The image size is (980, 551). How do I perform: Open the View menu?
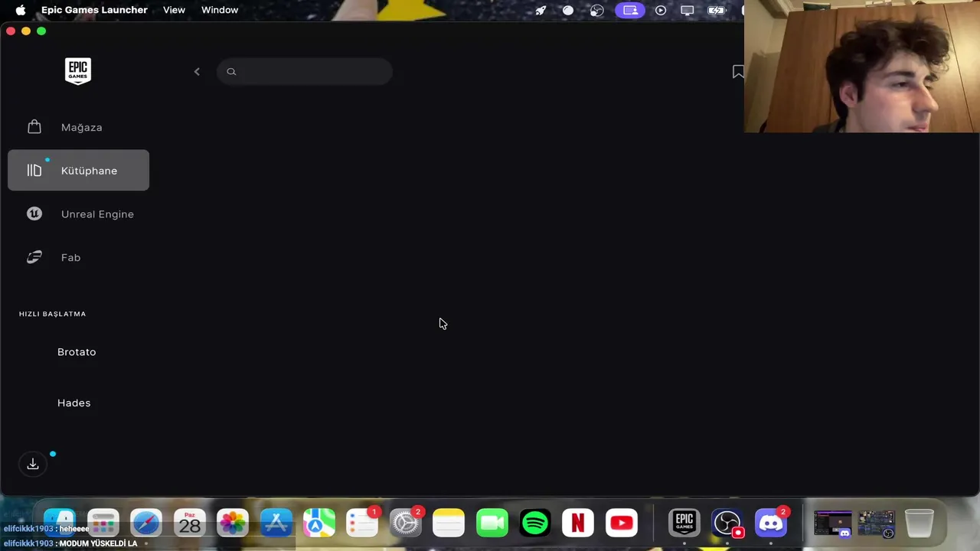tap(174, 10)
